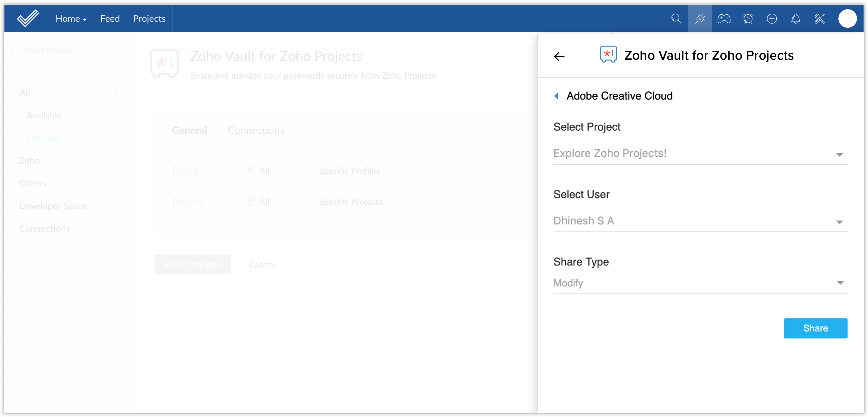868x417 pixels.
Task: Click Marketplace back arrow in sidebar
Action: (x=15, y=50)
